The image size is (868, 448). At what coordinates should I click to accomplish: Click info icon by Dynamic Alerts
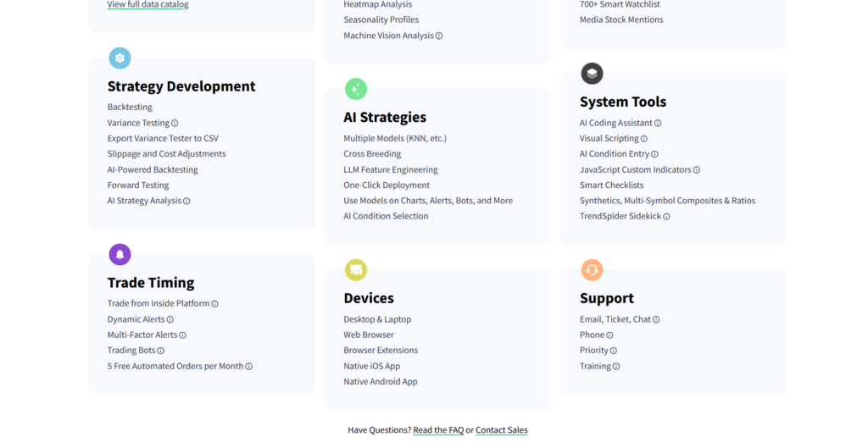coord(170,320)
